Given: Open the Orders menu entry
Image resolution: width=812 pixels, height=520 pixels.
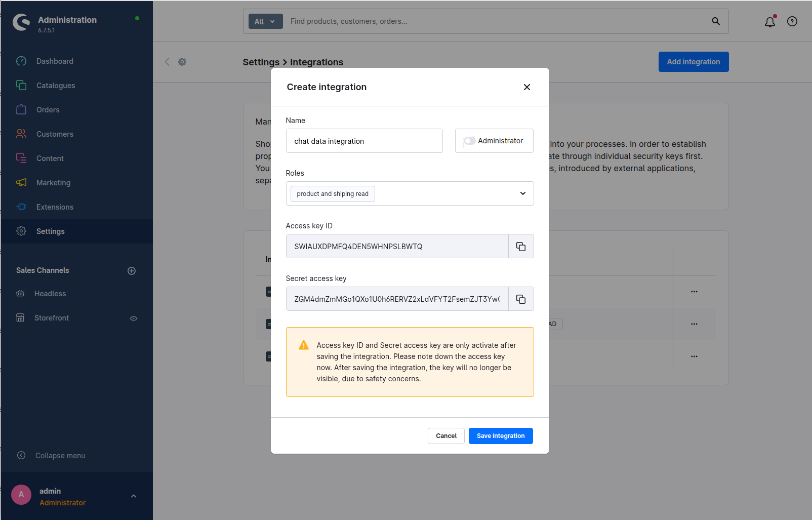Looking at the screenshot, I should (21, 109).
